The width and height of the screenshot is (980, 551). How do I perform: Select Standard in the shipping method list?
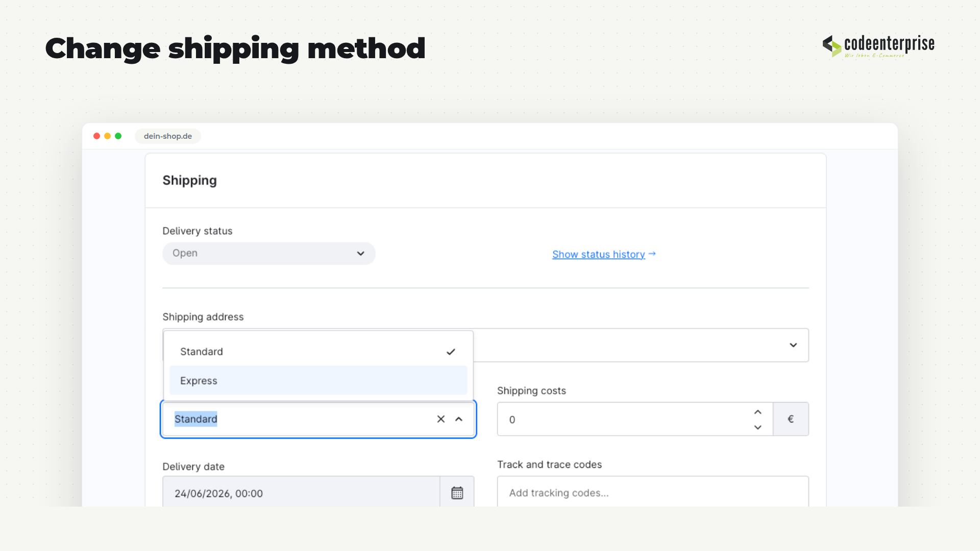coord(318,352)
